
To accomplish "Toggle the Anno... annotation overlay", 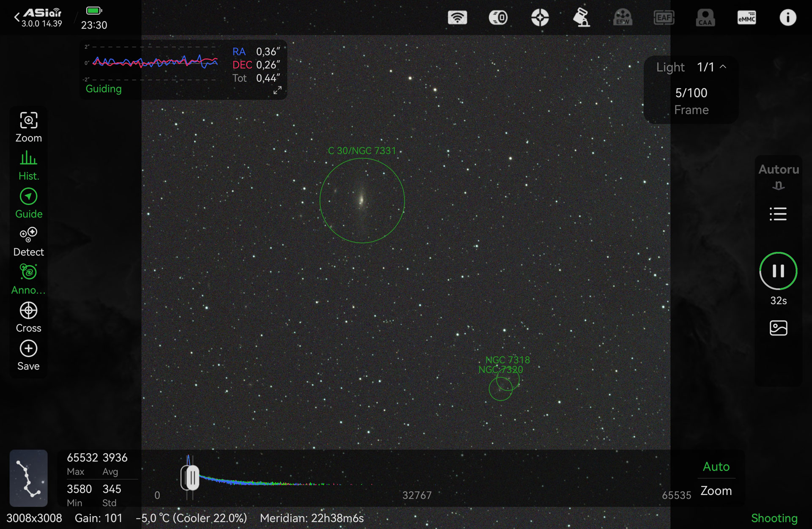I will (x=28, y=280).
